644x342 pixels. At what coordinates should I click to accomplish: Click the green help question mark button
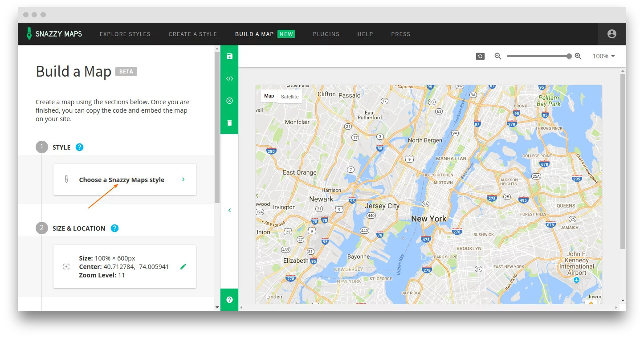[x=229, y=300]
